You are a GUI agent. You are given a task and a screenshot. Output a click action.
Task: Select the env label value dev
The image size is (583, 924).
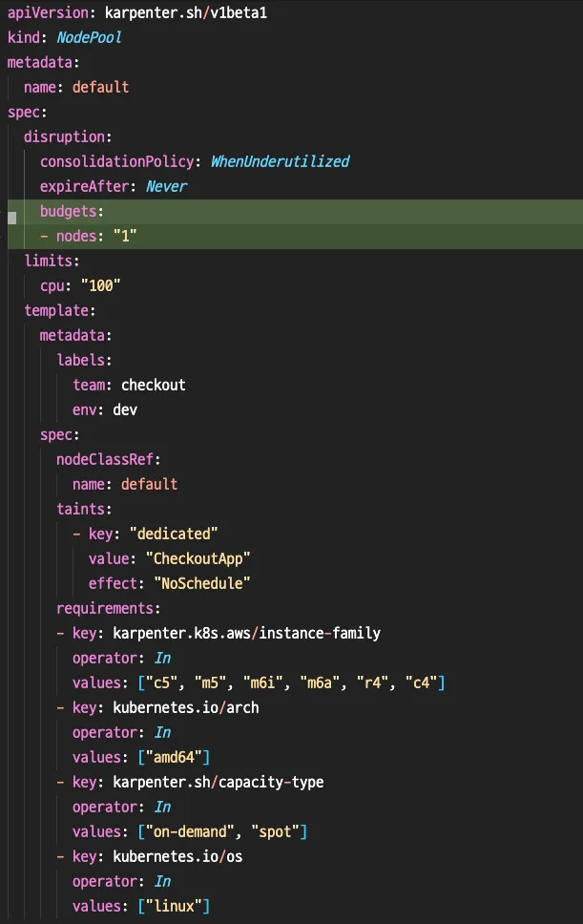click(x=125, y=409)
